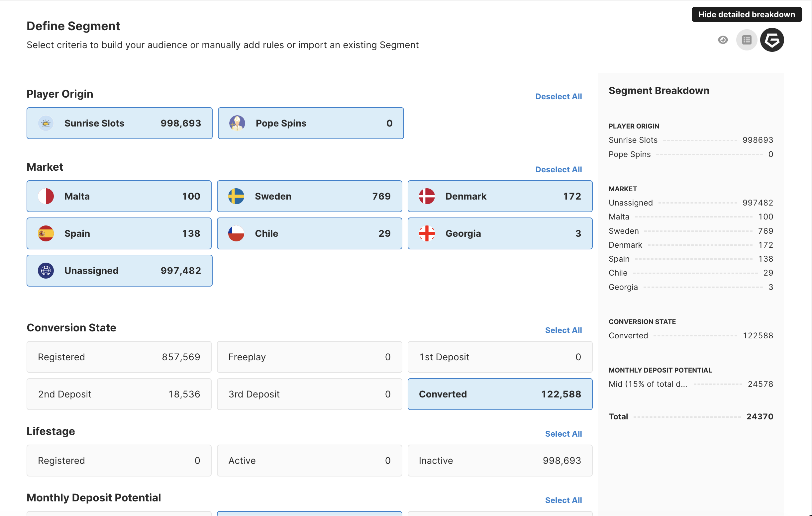
Task: Click Deselect All for Market
Action: pos(558,170)
